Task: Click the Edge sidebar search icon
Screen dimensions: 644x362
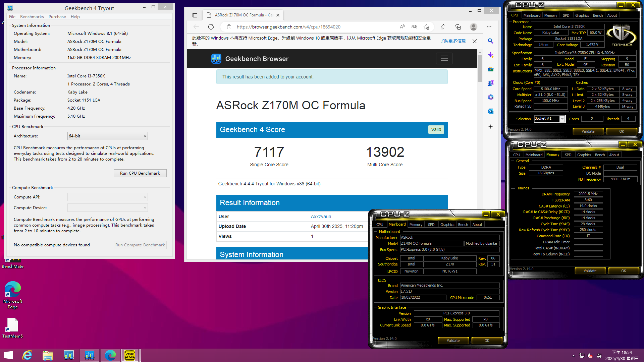Action: (490, 41)
